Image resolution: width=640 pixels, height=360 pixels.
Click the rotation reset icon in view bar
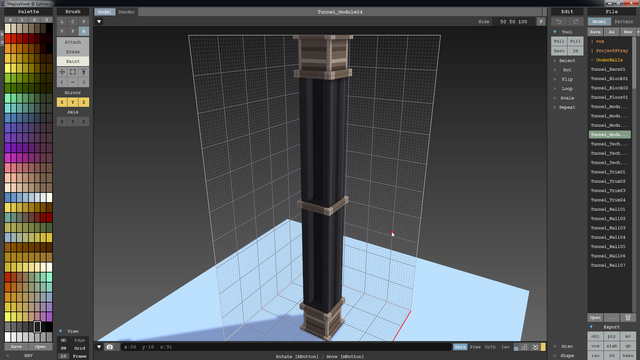coord(535,347)
